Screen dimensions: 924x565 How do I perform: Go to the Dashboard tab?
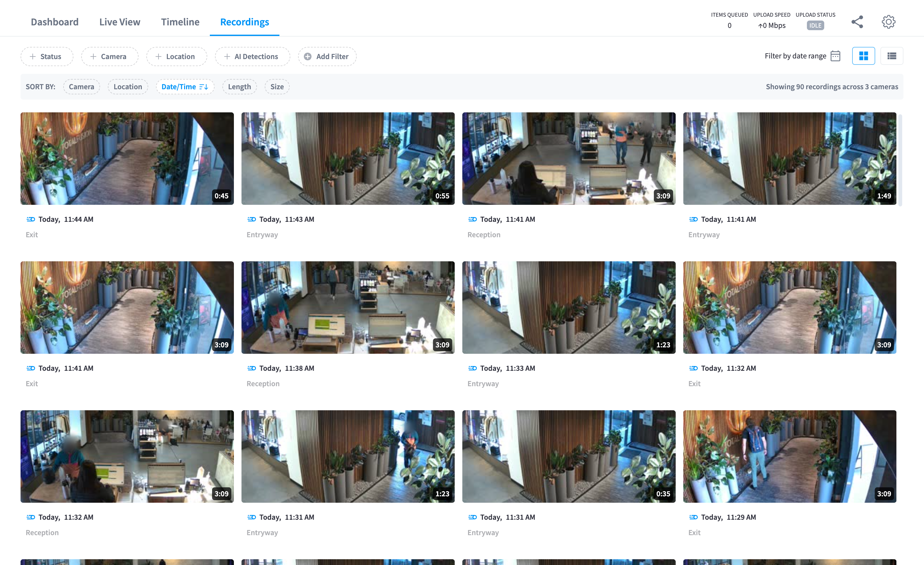[55, 22]
